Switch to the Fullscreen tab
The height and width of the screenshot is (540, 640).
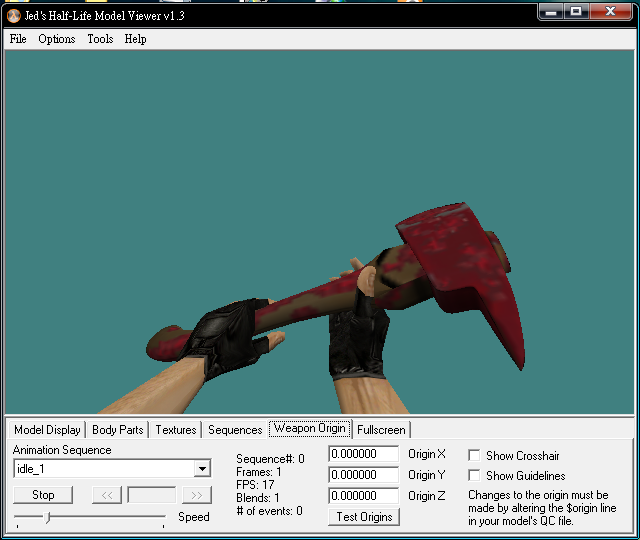pyautogui.click(x=381, y=430)
